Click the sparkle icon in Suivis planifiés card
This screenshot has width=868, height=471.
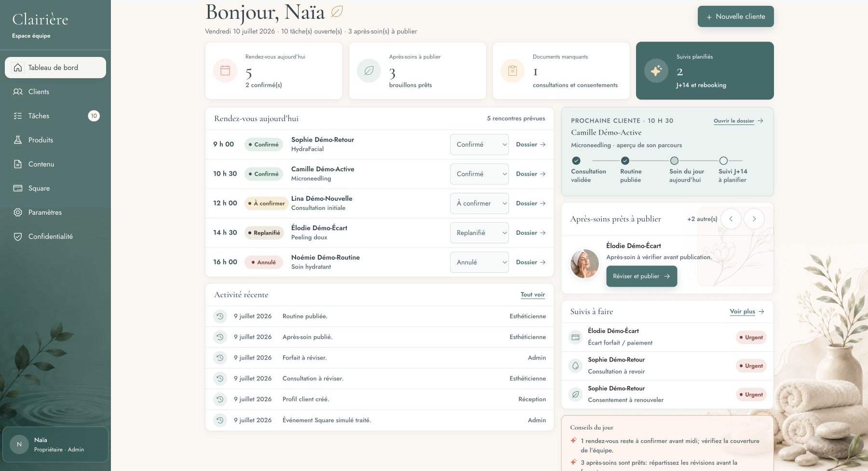click(x=656, y=70)
